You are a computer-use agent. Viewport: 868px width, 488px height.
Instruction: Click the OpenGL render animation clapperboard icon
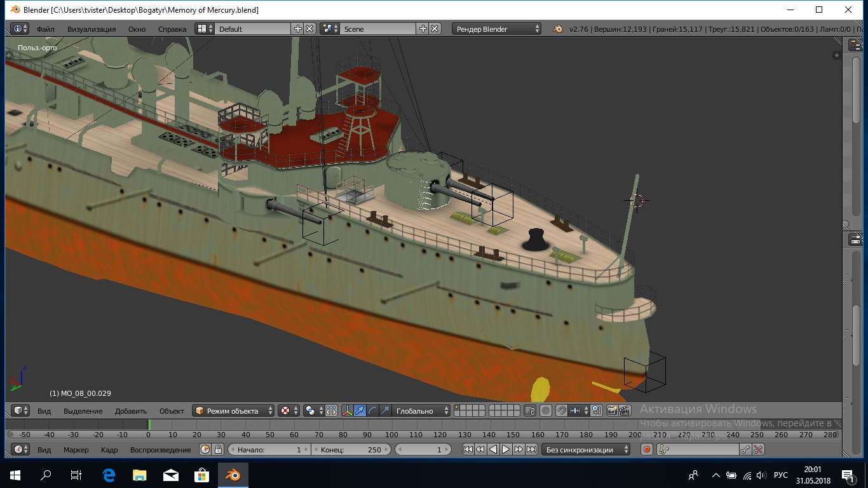625,410
